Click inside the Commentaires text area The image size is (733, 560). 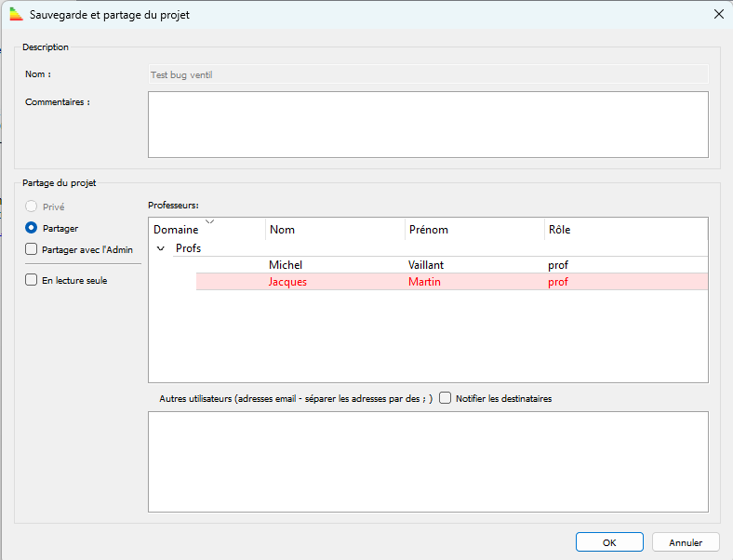coord(428,124)
